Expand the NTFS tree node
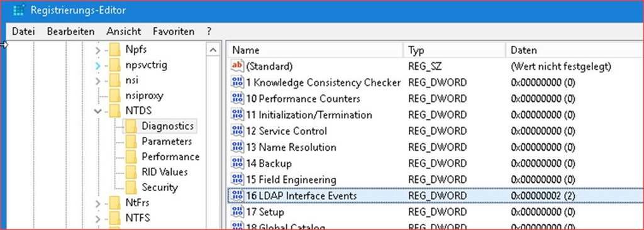Image resolution: width=644 pixels, height=230 pixels. pyautogui.click(x=97, y=218)
